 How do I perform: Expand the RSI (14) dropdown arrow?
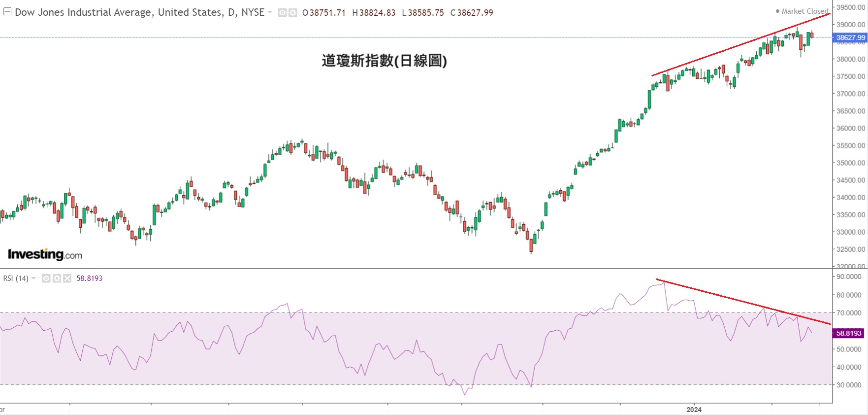(33, 278)
